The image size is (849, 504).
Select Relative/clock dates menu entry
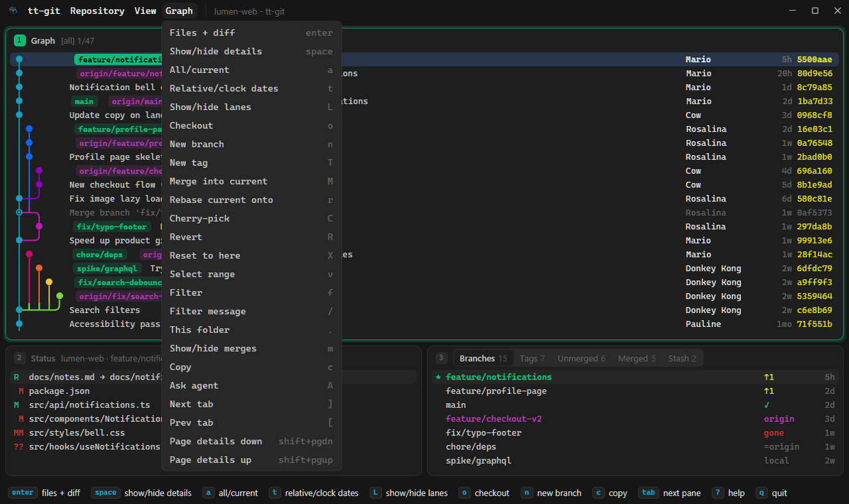tap(251, 88)
